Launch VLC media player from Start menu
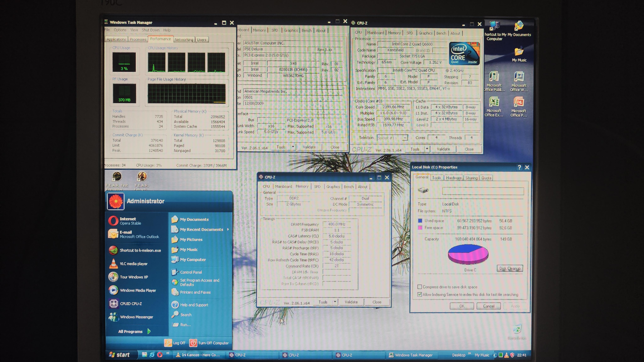The image size is (644, 362). 133,264
